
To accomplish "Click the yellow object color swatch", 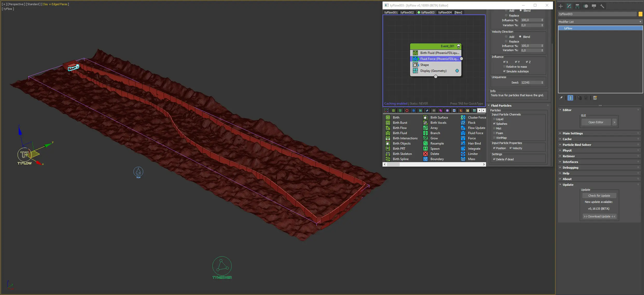I will pyautogui.click(x=640, y=14).
